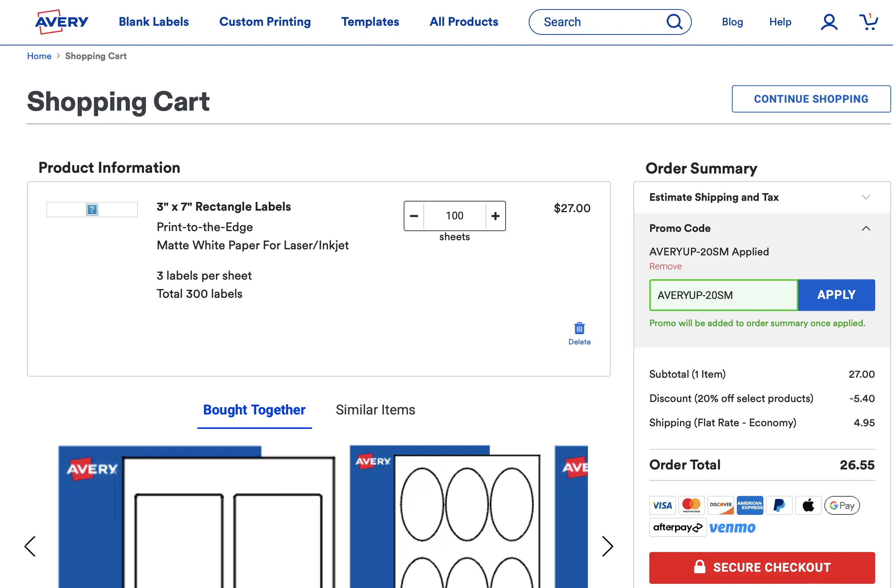Viewport: 893px width, 588px height.
Task: Switch to Similar Items tab
Action: coord(375,410)
